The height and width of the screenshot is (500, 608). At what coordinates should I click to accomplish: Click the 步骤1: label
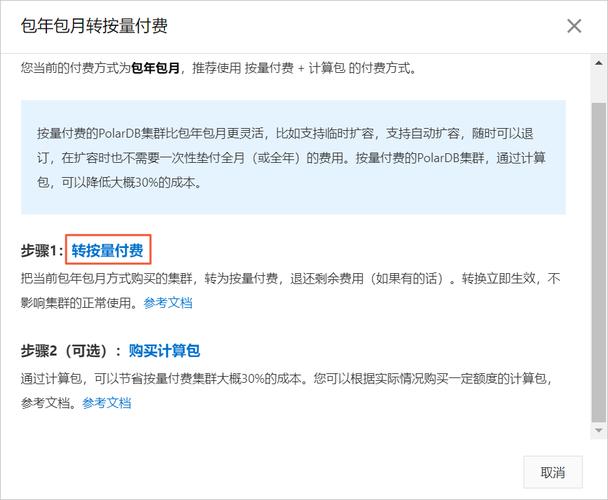click(x=42, y=251)
